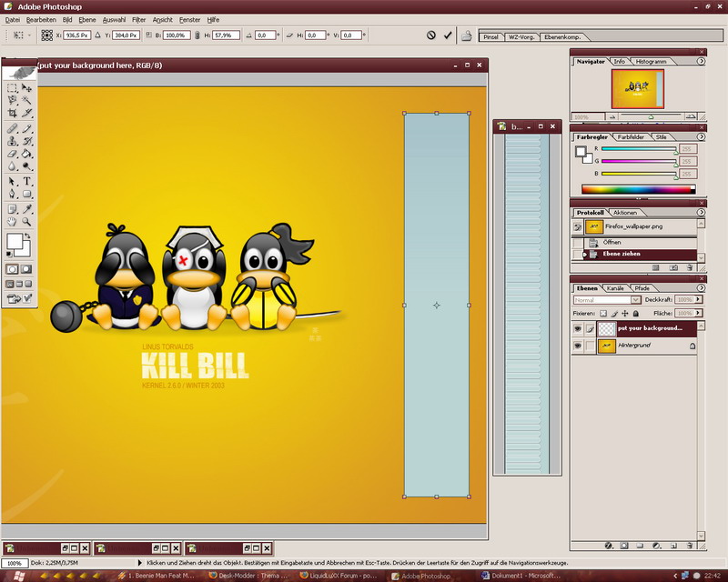Commit the transform with the checkmark
The height and width of the screenshot is (582, 728).
(x=448, y=35)
